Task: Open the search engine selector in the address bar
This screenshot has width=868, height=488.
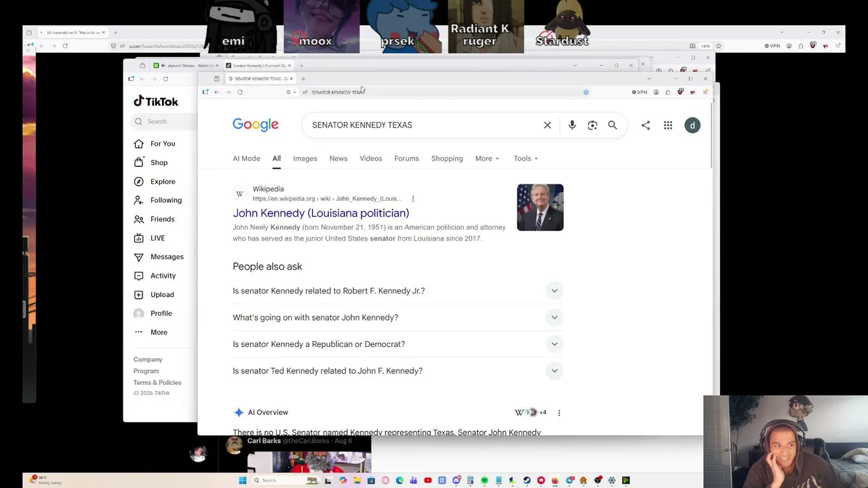Action: (x=290, y=92)
